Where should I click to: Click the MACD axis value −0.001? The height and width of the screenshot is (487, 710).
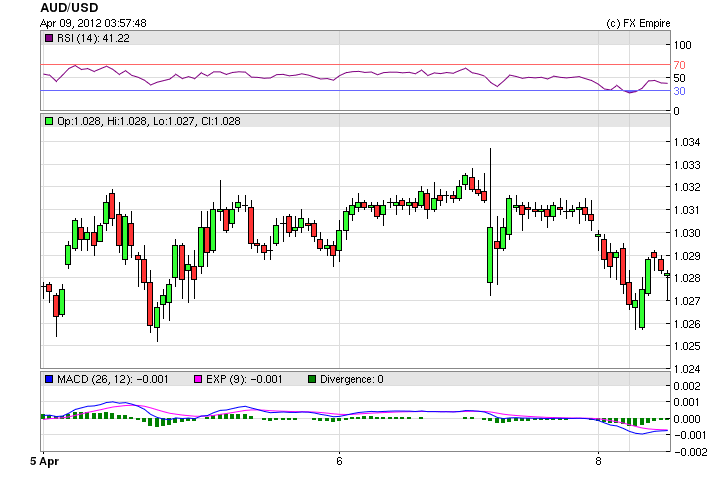pyautogui.click(x=690, y=435)
